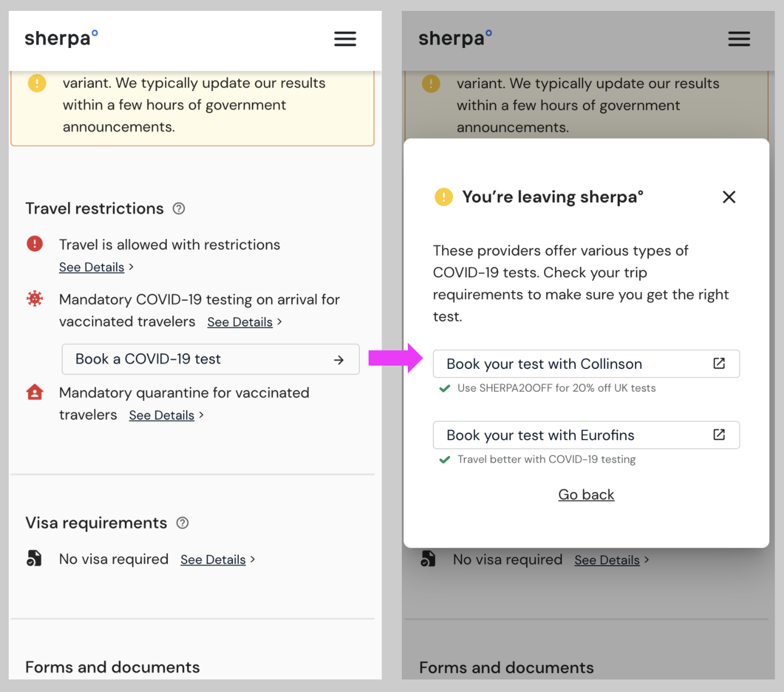See Details for no visa required, left panel
Viewport: 784px width, 692px height.
(x=213, y=560)
